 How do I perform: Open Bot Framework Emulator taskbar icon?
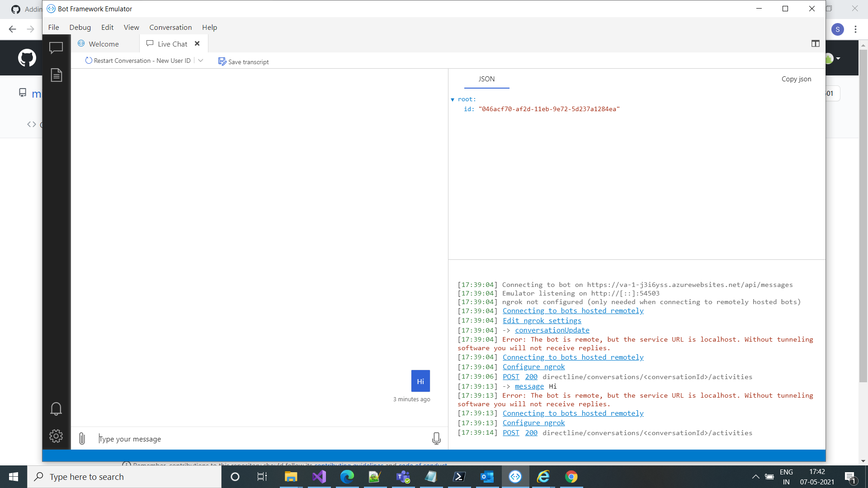(515, 477)
